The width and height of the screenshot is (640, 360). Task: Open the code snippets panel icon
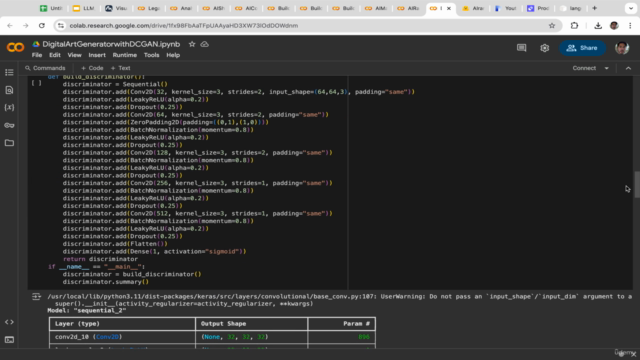pos(9,322)
